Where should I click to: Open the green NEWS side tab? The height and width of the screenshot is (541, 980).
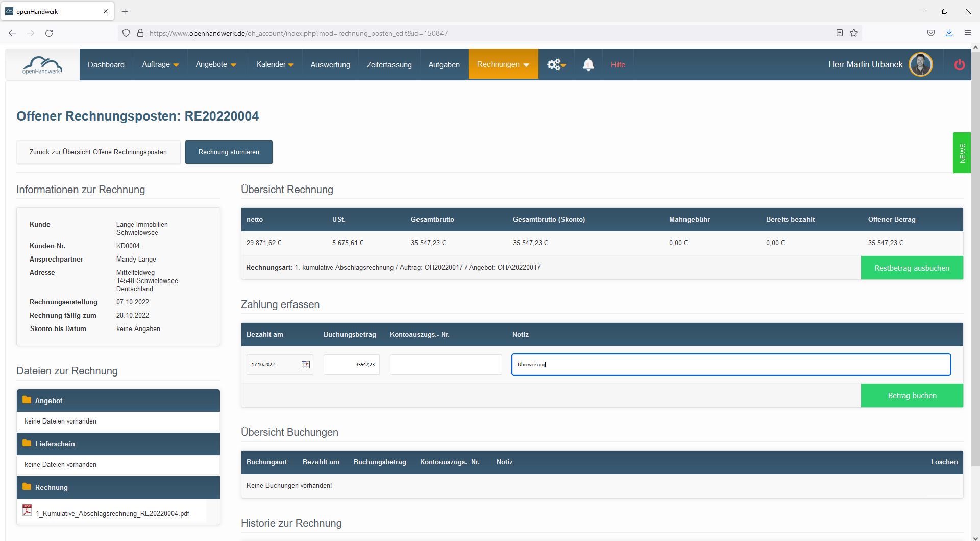(962, 153)
